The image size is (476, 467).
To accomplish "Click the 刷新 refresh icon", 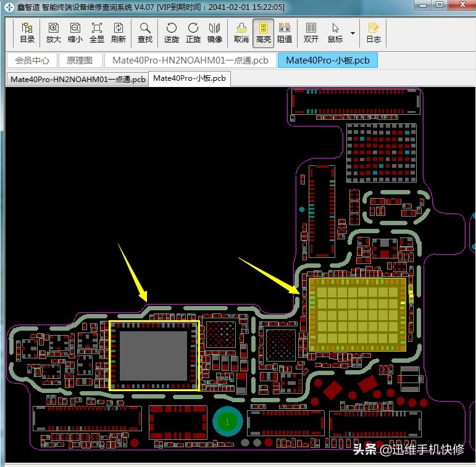I will [118, 33].
